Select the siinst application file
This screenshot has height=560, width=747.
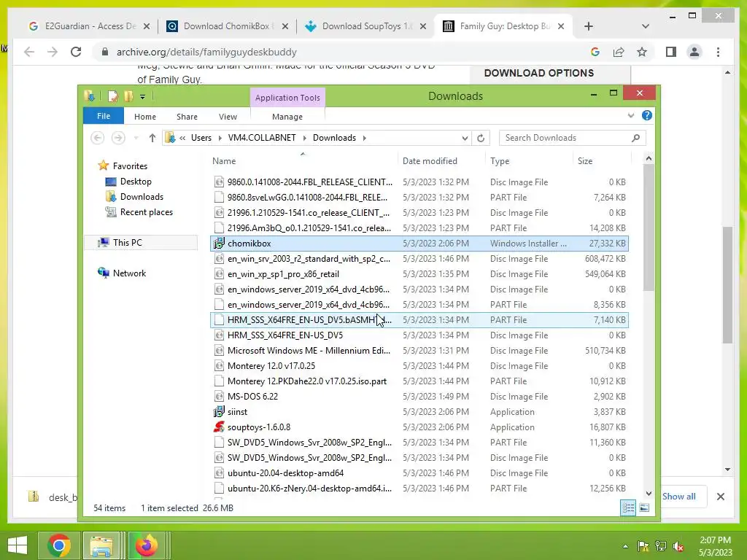pyautogui.click(x=419, y=412)
